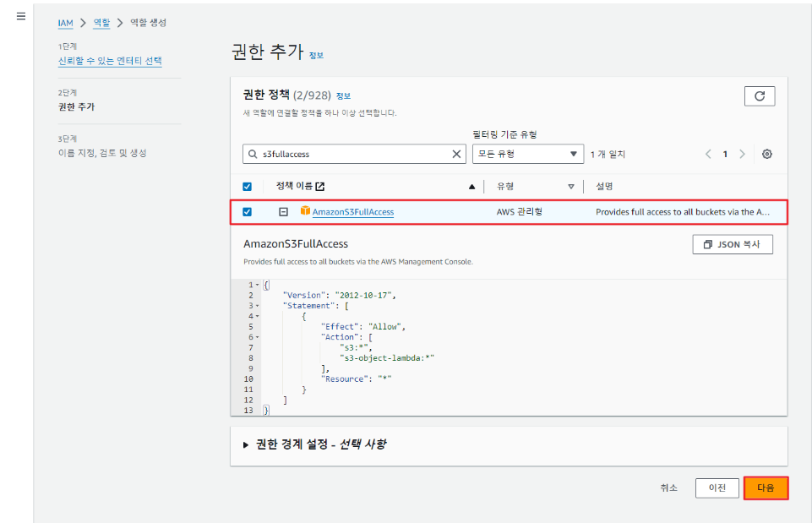This screenshot has height=523, width=812.
Task: Focus the policy search input field
Action: coord(354,154)
